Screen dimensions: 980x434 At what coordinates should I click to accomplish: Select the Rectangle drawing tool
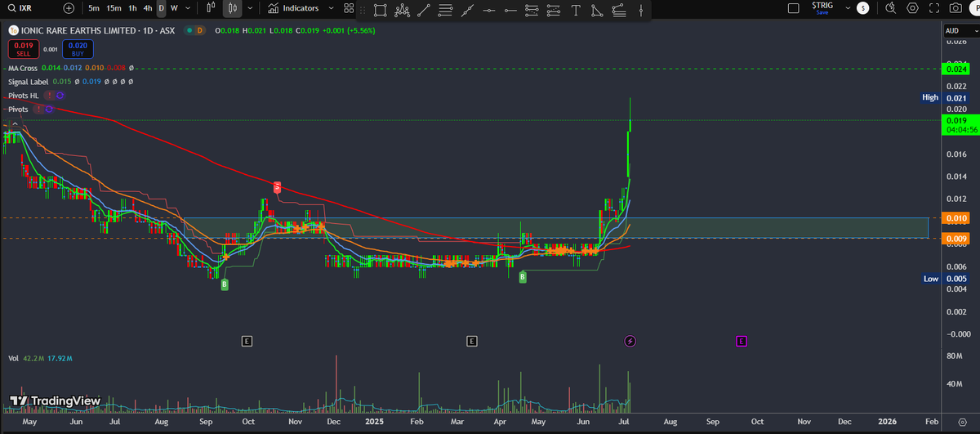(x=380, y=10)
